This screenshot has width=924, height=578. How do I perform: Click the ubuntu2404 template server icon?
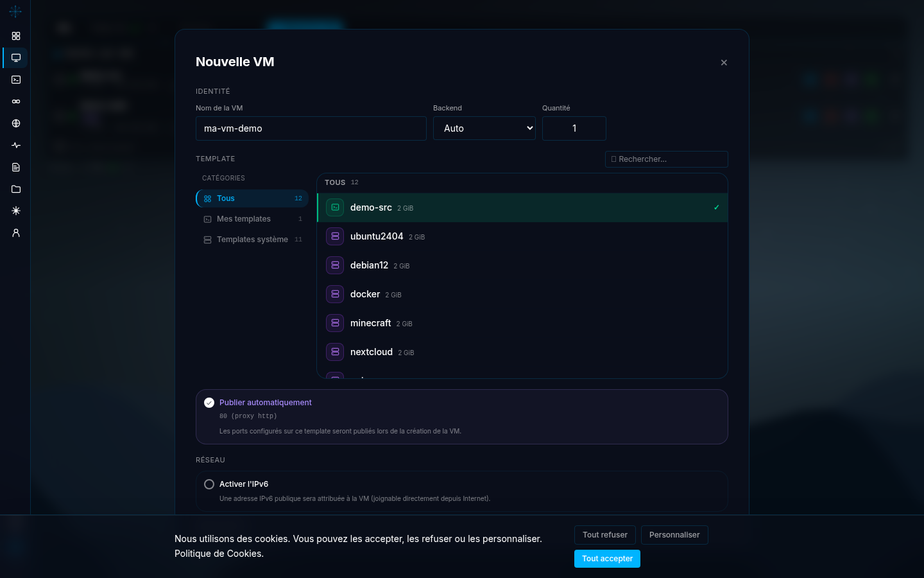click(335, 236)
